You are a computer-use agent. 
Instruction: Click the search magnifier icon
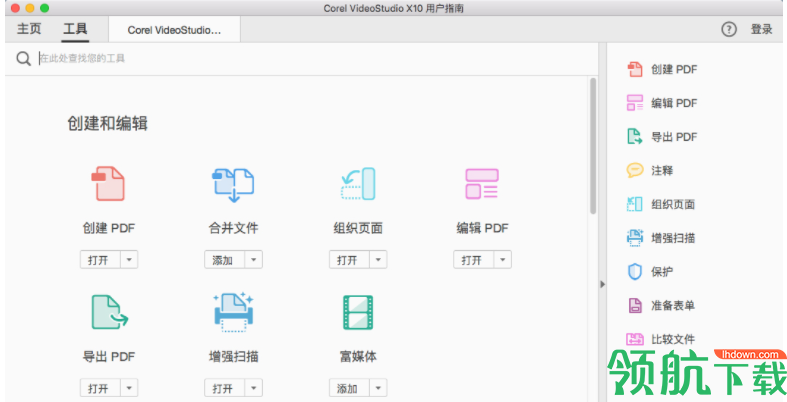click(23, 58)
